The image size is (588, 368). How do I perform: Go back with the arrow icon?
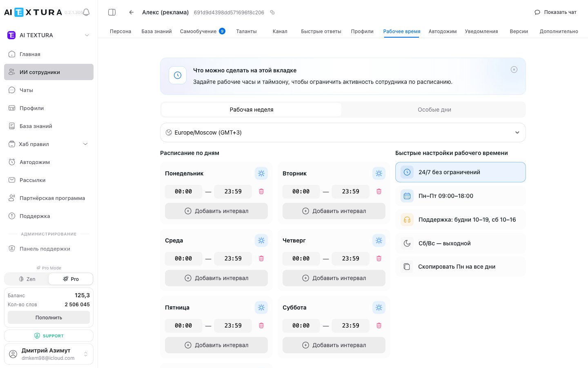(x=131, y=12)
